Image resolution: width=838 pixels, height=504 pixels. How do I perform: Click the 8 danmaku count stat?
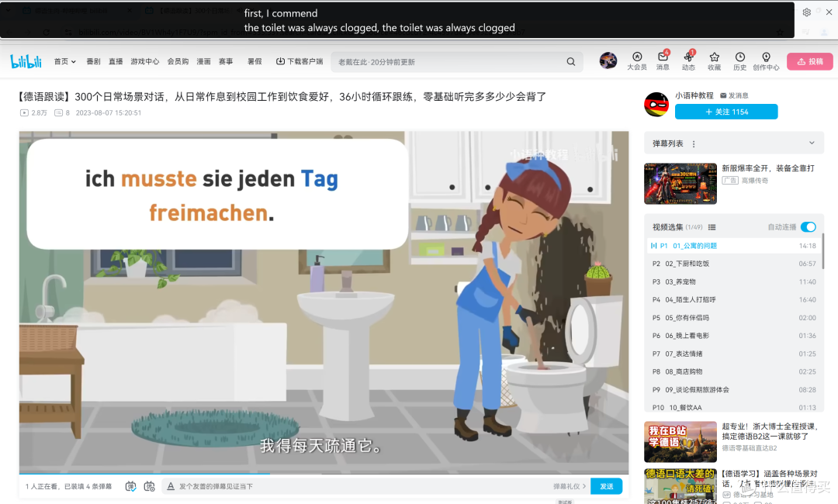[x=62, y=112]
